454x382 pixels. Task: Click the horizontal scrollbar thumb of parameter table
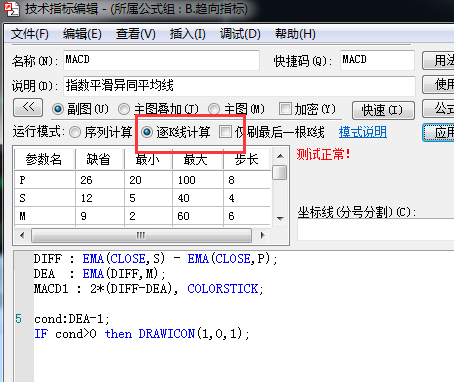pyautogui.click(x=141, y=235)
